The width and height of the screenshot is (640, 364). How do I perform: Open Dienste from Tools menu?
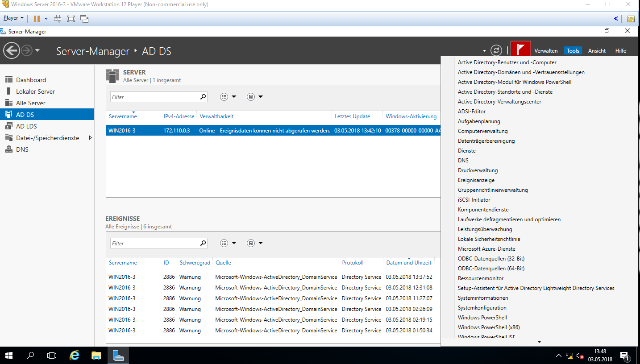click(x=467, y=151)
